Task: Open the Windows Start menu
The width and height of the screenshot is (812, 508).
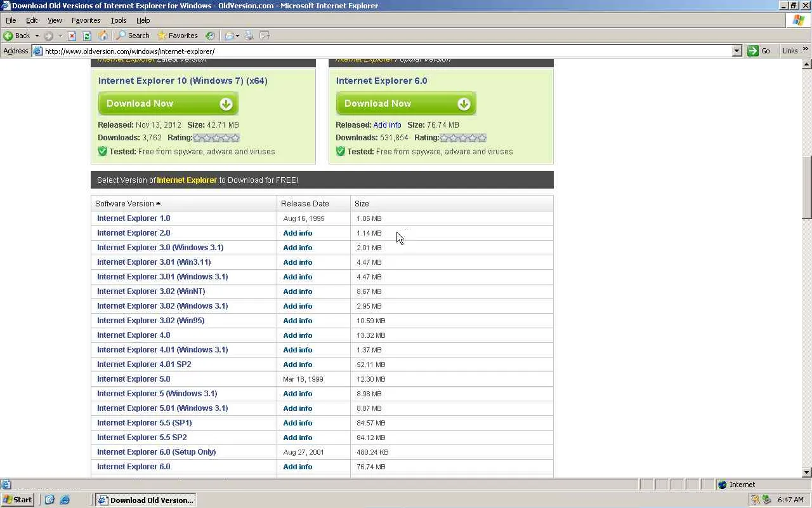Action: pos(18,500)
